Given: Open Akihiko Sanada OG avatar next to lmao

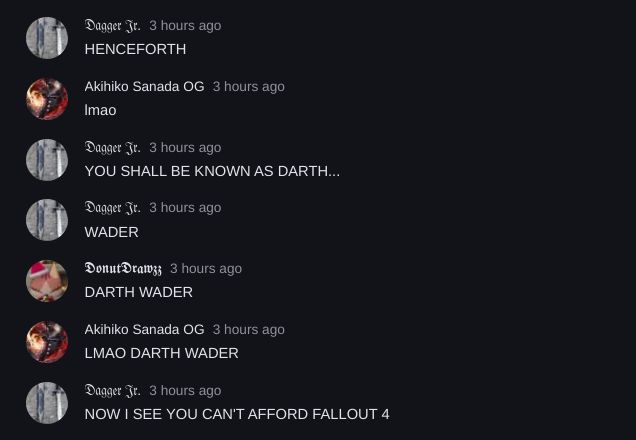Looking at the screenshot, I should coord(47,99).
